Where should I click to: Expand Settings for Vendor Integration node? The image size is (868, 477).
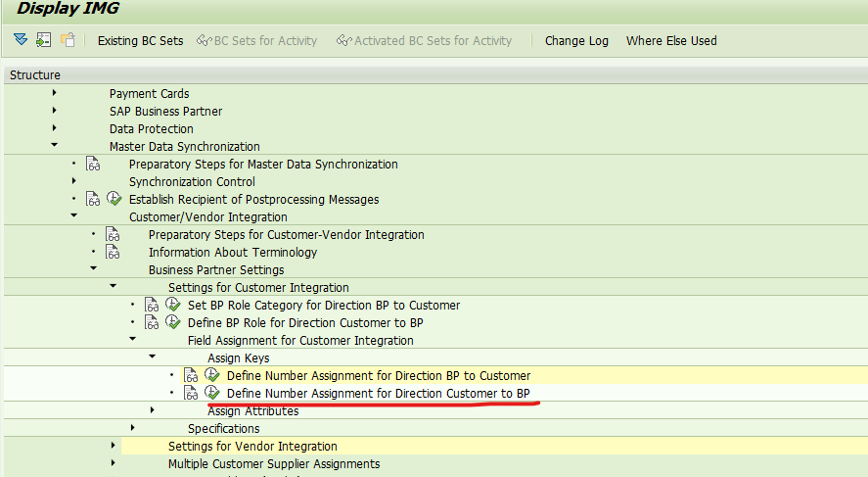point(114,446)
